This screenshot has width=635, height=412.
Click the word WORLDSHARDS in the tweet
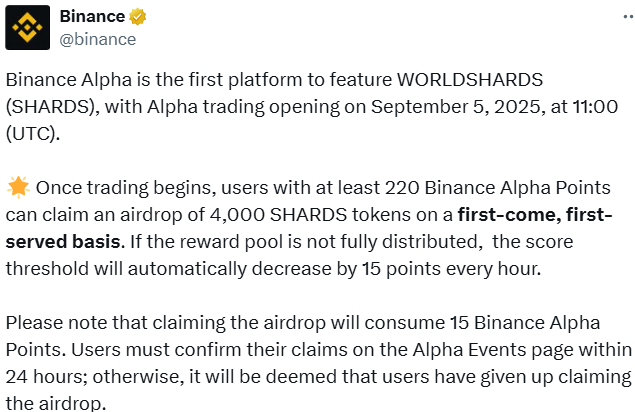[x=470, y=79]
